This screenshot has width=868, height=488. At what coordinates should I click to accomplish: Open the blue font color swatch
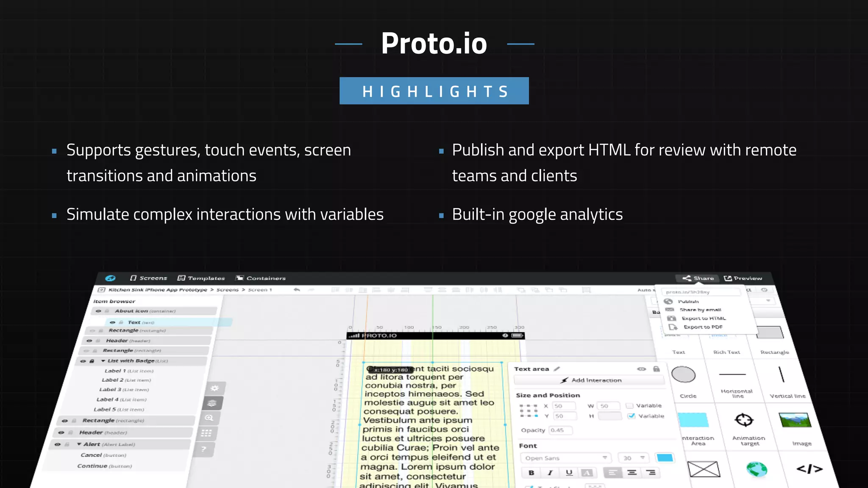click(x=664, y=457)
